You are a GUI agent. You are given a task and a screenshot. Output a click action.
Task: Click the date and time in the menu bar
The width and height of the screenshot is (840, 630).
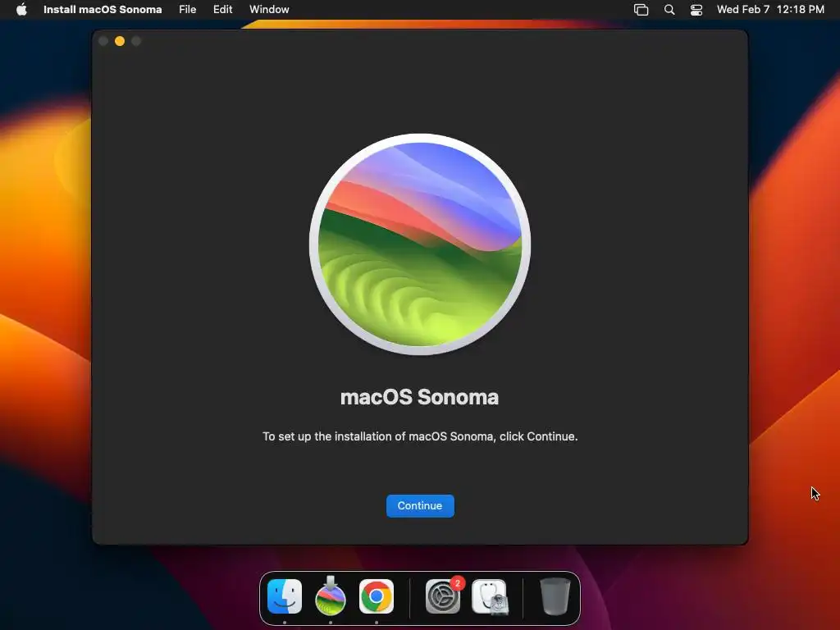tap(770, 10)
